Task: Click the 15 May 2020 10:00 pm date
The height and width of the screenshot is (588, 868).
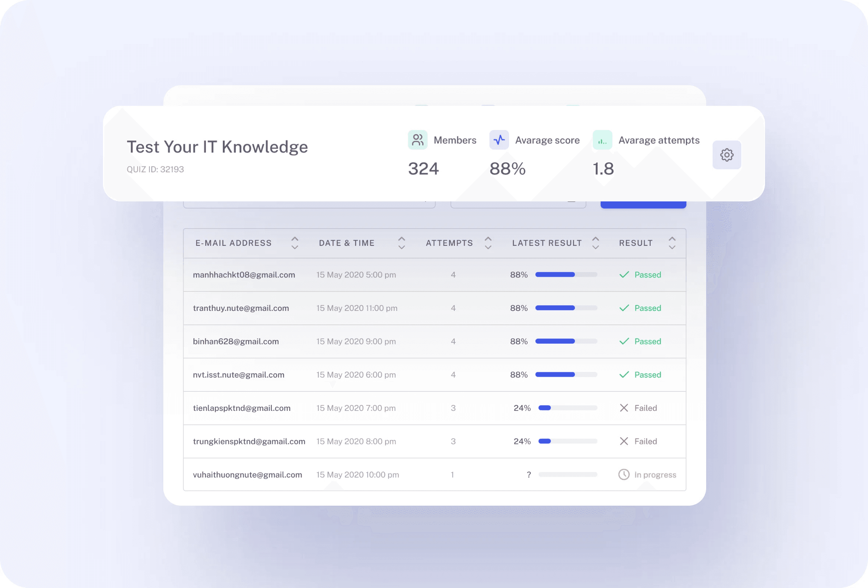Action: pos(357,474)
